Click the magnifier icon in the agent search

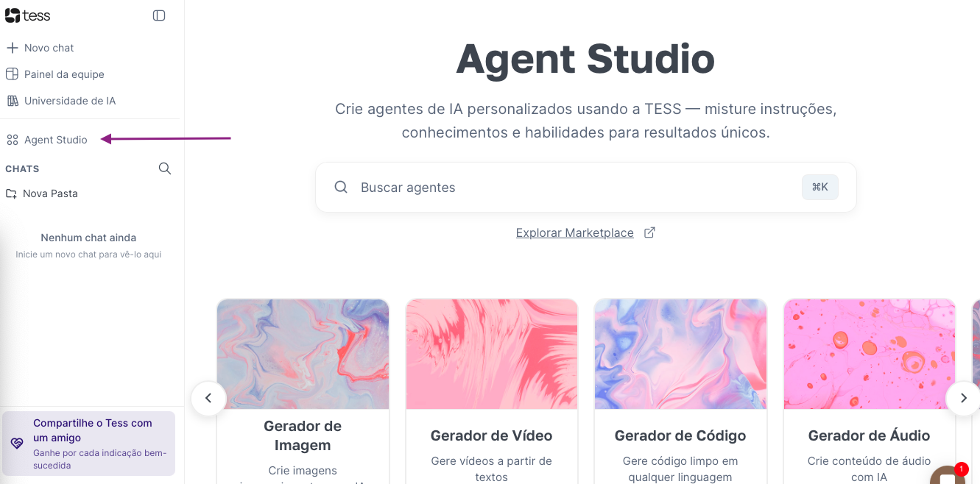tap(341, 188)
